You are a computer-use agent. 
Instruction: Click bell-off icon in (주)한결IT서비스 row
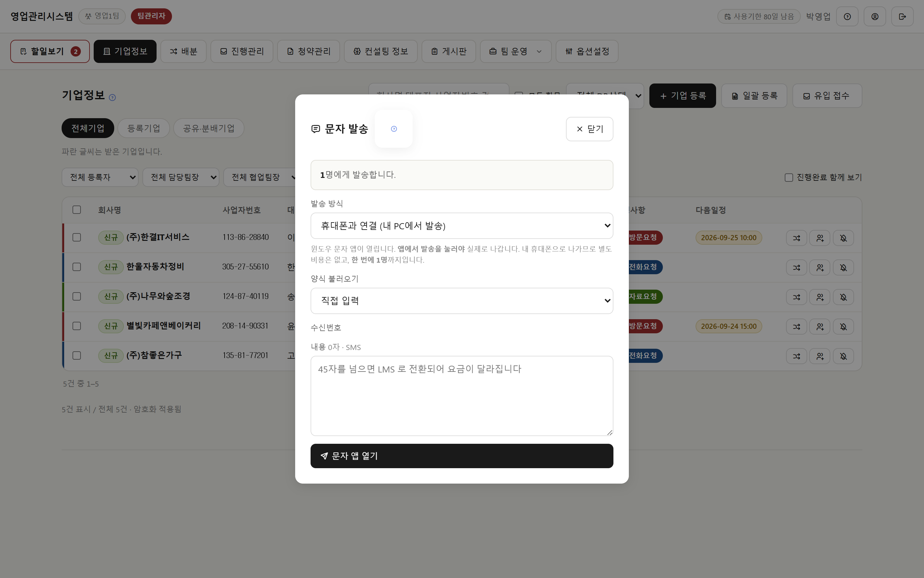pos(843,238)
